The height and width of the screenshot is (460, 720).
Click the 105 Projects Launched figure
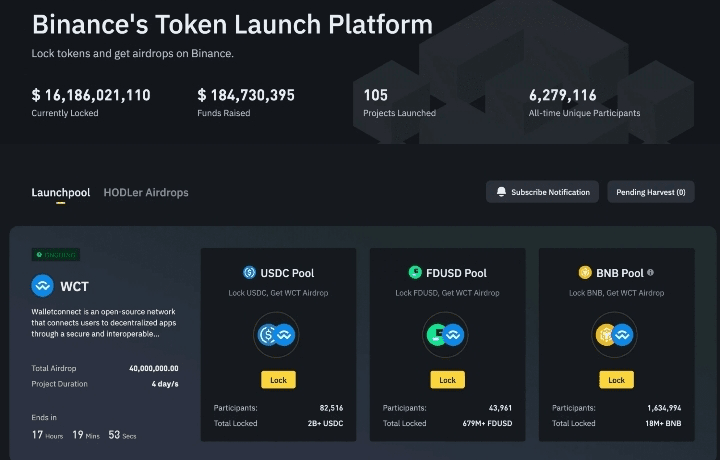(376, 95)
